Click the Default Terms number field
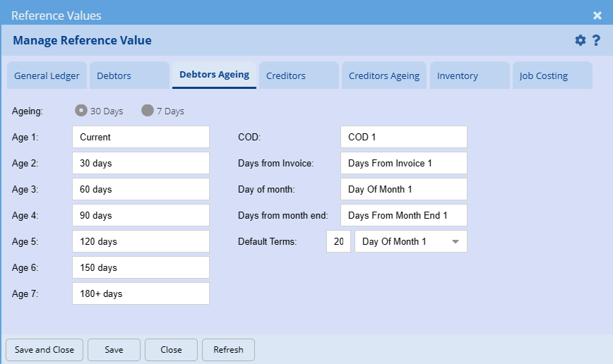This screenshot has width=613, height=364. pos(338,241)
